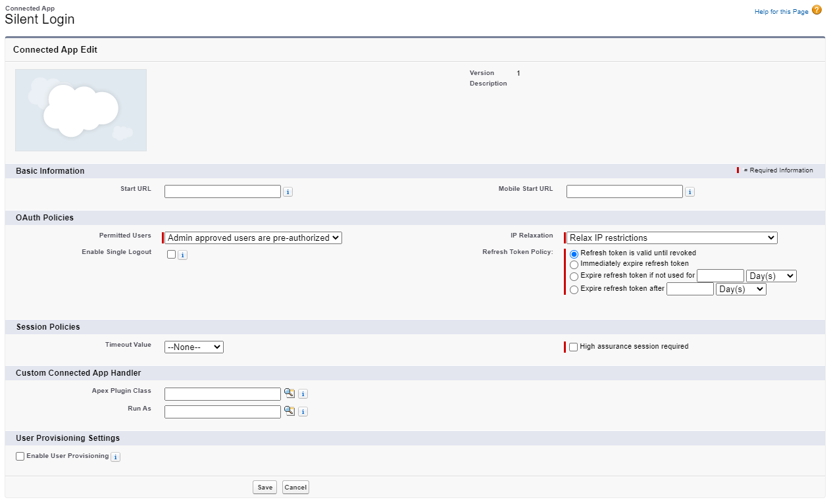The width and height of the screenshot is (831, 504).
Task: Open Day(s) dropdown for not used for
Action: [x=771, y=276]
